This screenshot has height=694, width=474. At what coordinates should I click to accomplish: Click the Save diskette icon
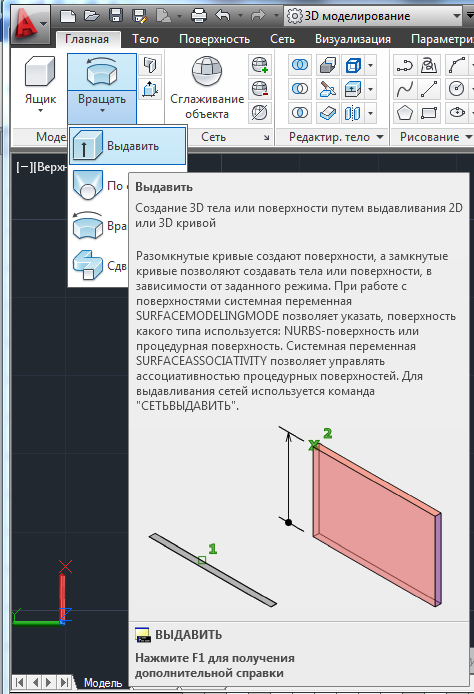coord(116,16)
